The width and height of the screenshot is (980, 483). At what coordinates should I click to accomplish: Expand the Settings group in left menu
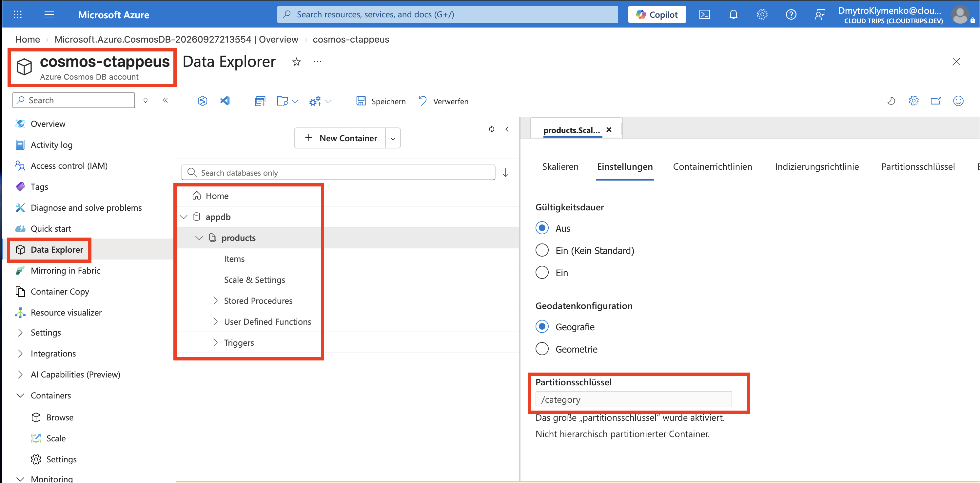(21, 332)
